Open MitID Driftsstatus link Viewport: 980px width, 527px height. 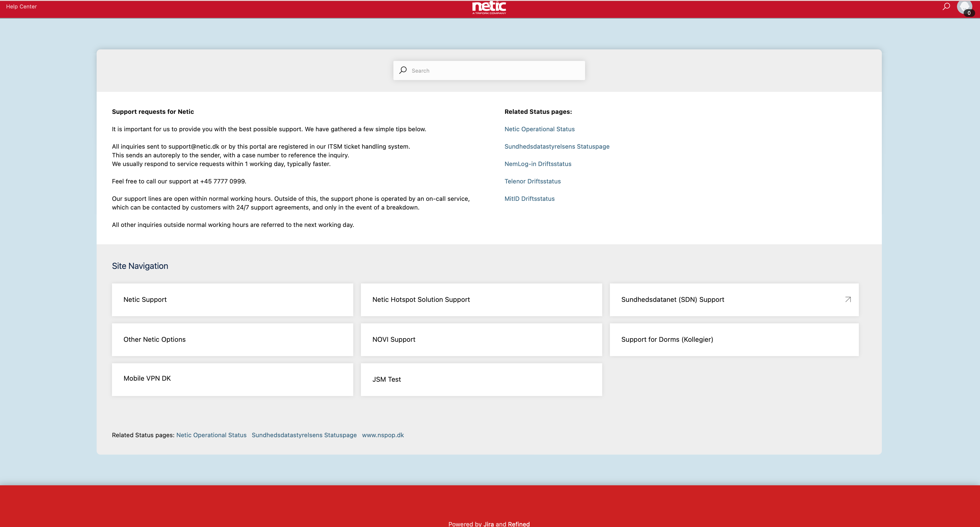529,199
